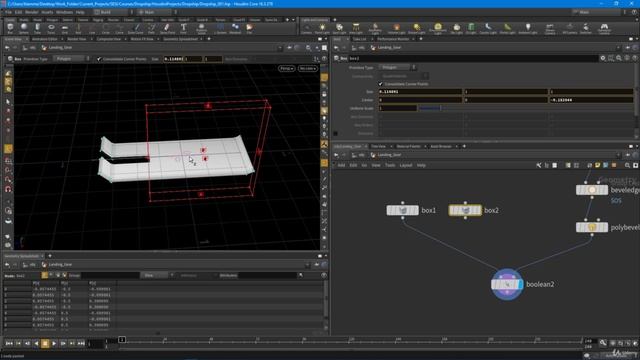This screenshot has width=640, height=360.
Task: Add a Spot Light from shelf
Action: point(339,29)
